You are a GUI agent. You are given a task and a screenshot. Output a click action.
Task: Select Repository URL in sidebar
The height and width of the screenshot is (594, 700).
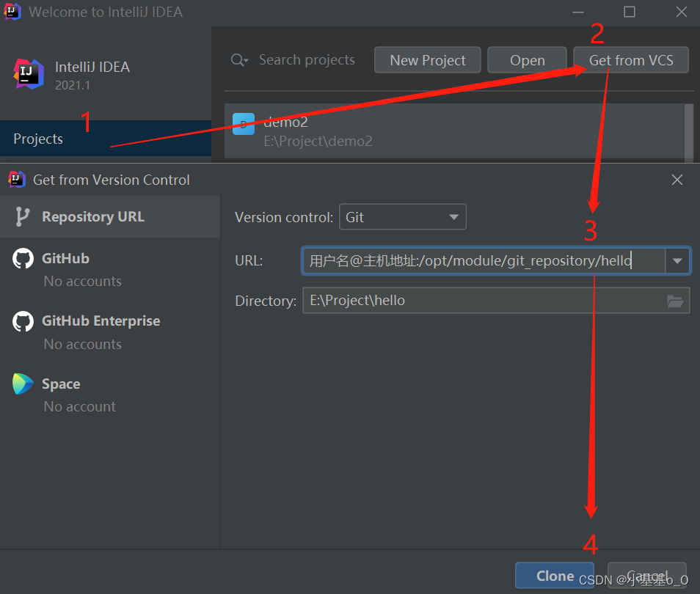(x=110, y=216)
